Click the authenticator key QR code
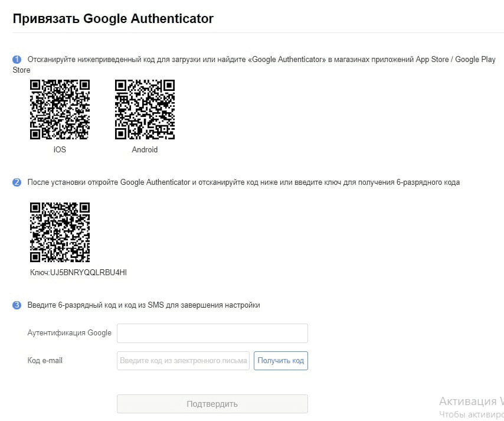 point(60,232)
